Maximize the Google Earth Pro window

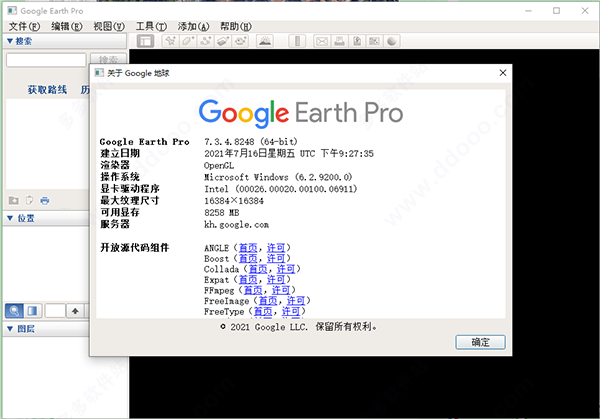[556, 11]
